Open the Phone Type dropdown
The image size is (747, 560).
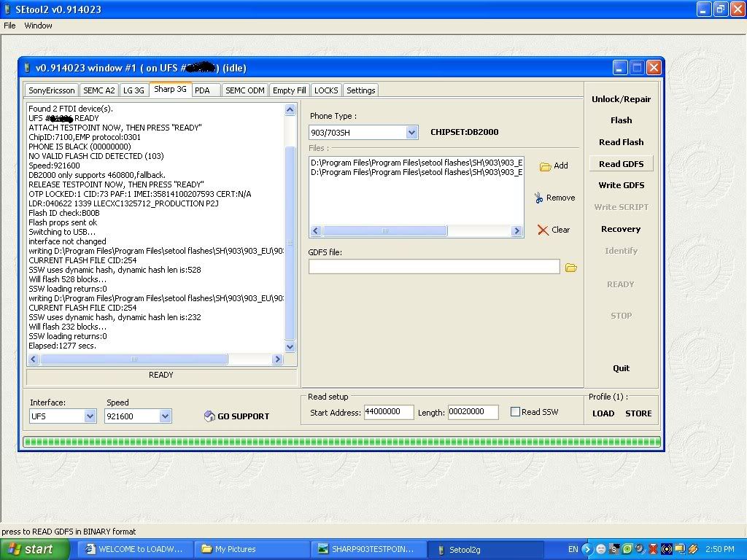[x=411, y=133]
